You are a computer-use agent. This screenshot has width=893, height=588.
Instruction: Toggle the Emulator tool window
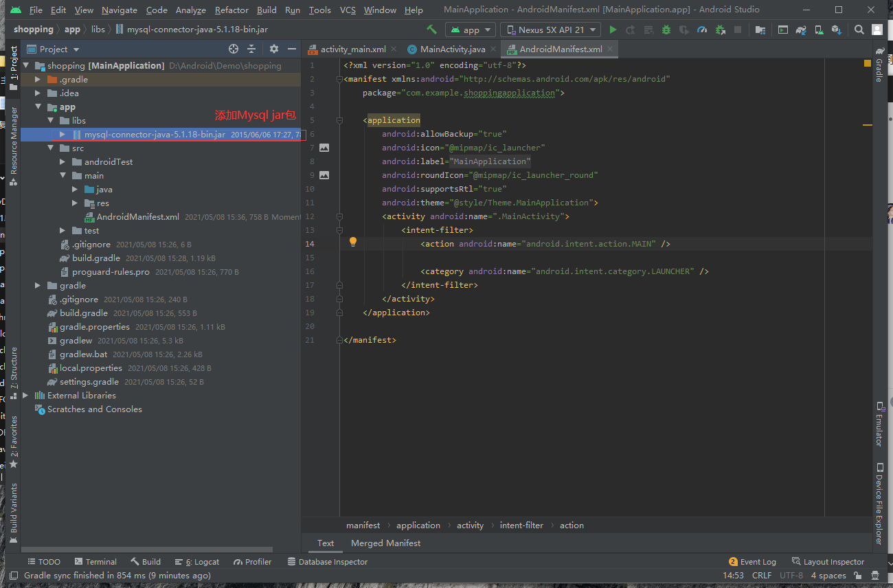(879, 423)
